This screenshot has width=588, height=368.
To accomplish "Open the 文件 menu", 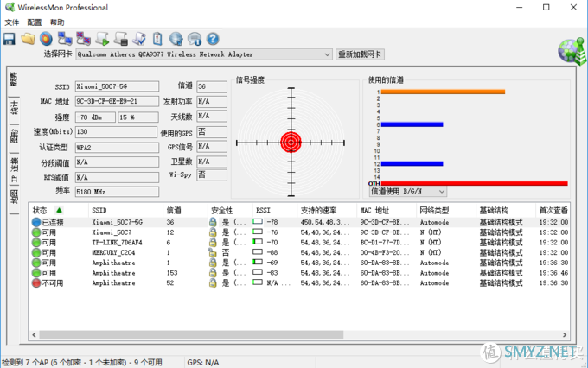I will point(11,22).
